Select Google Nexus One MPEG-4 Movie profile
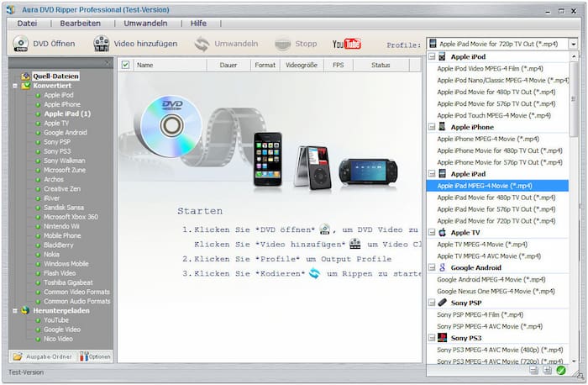The width and height of the screenshot is (588, 385). (496, 291)
